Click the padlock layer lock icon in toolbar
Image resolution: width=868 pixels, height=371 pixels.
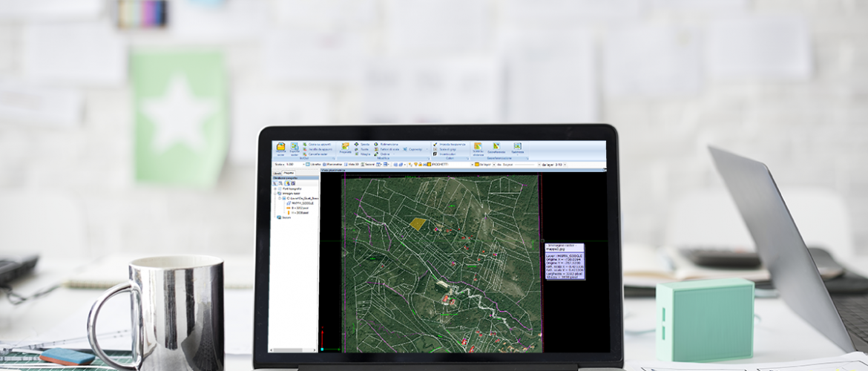click(x=420, y=165)
